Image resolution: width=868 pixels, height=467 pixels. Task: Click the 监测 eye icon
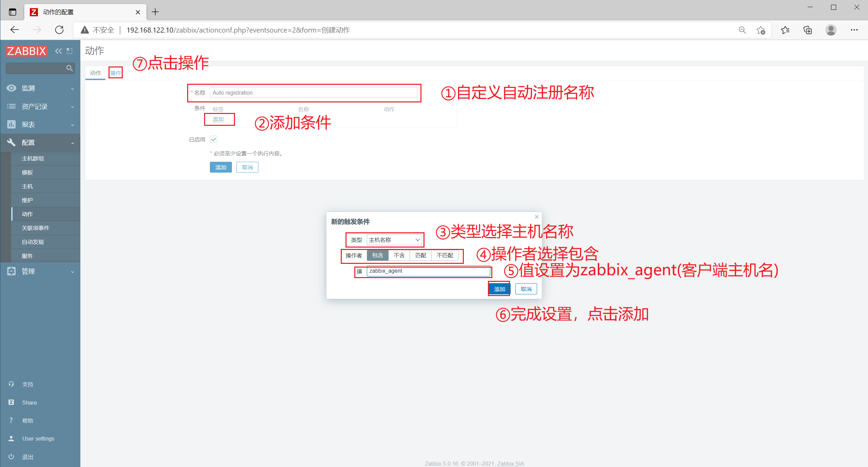tap(11, 88)
